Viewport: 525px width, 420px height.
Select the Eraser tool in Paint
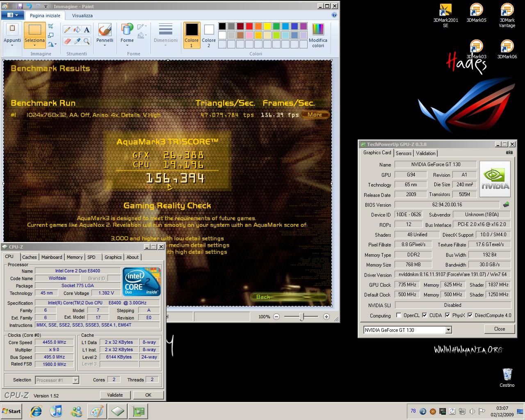(x=68, y=41)
